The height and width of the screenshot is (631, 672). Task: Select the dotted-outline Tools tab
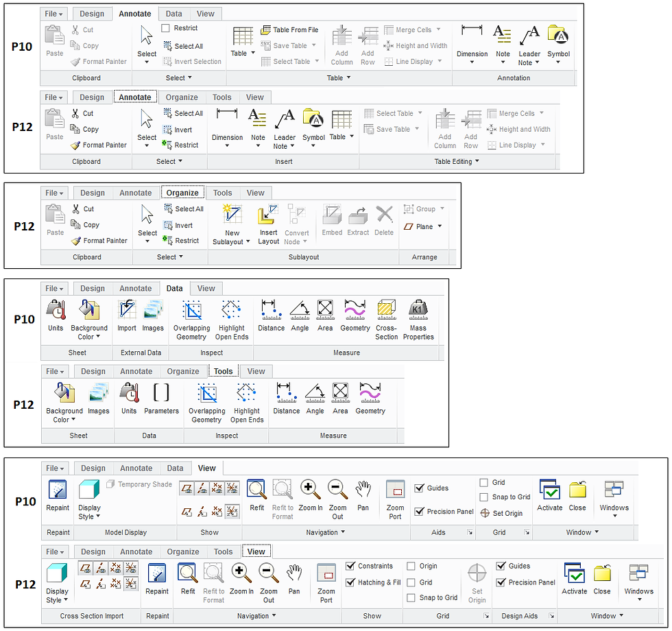pos(224,371)
